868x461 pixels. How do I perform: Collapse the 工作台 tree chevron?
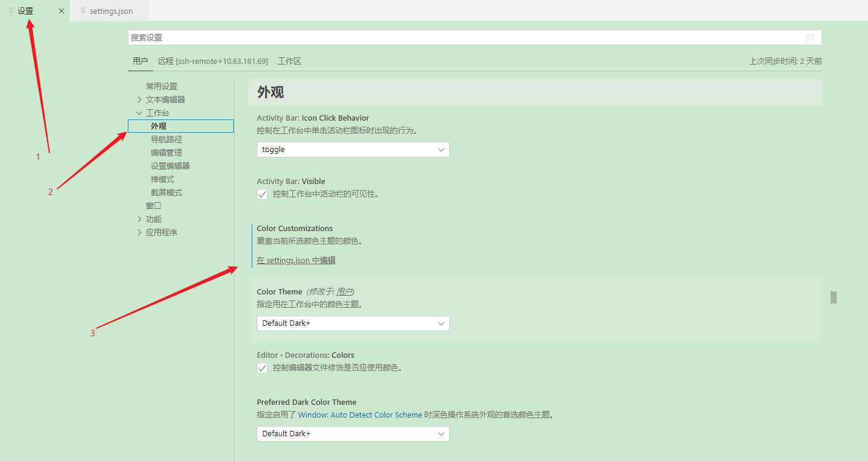click(x=139, y=113)
